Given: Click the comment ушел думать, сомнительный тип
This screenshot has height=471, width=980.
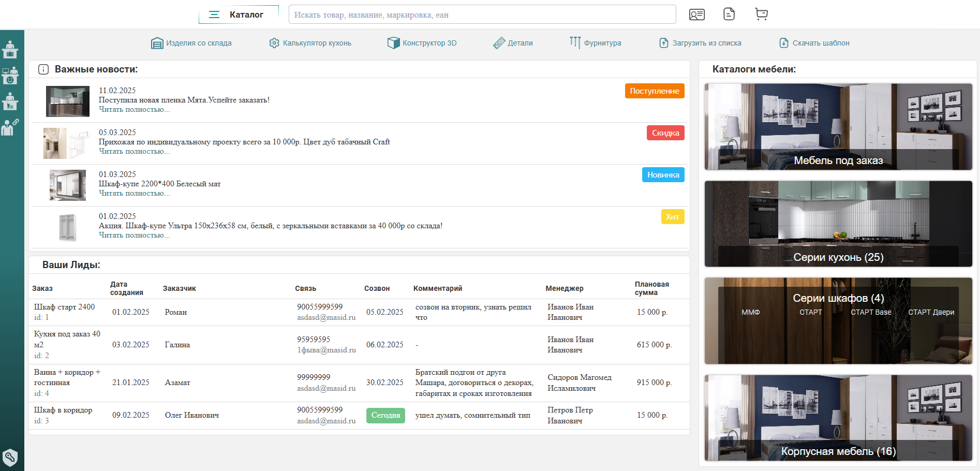Looking at the screenshot, I should pyautogui.click(x=473, y=415).
